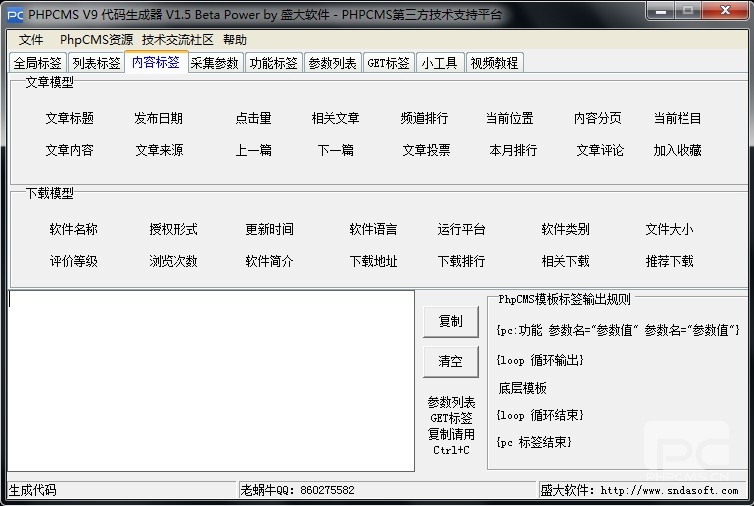Click the 下载地址 label
The width and height of the screenshot is (754, 506).
(x=374, y=262)
